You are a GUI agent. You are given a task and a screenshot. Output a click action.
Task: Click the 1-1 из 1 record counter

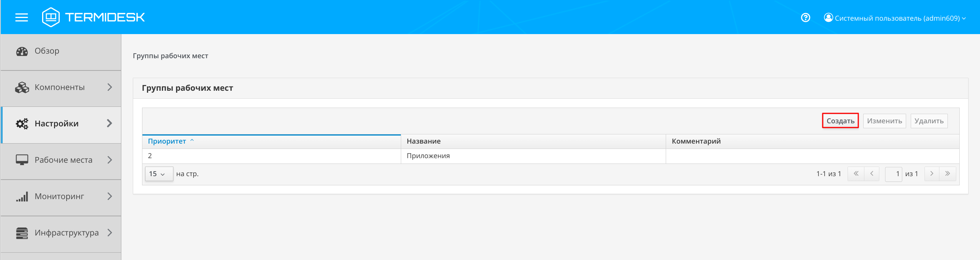click(x=829, y=174)
